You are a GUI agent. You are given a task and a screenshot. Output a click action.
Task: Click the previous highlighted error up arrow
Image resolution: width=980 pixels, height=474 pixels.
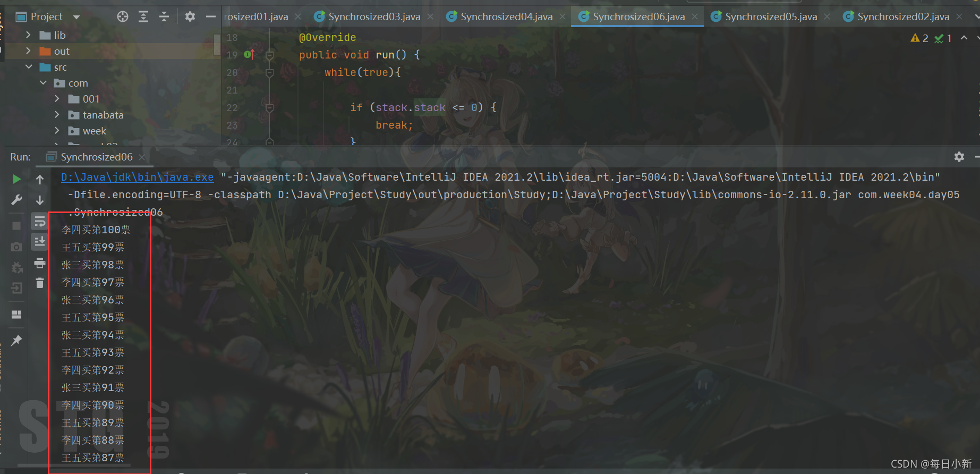[964, 38]
